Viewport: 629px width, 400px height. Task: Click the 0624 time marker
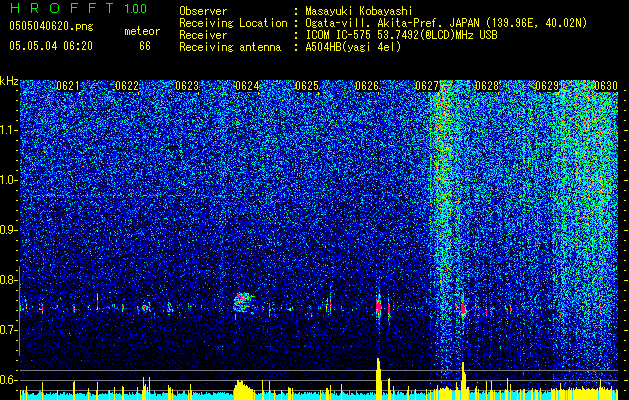click(247, 86)
